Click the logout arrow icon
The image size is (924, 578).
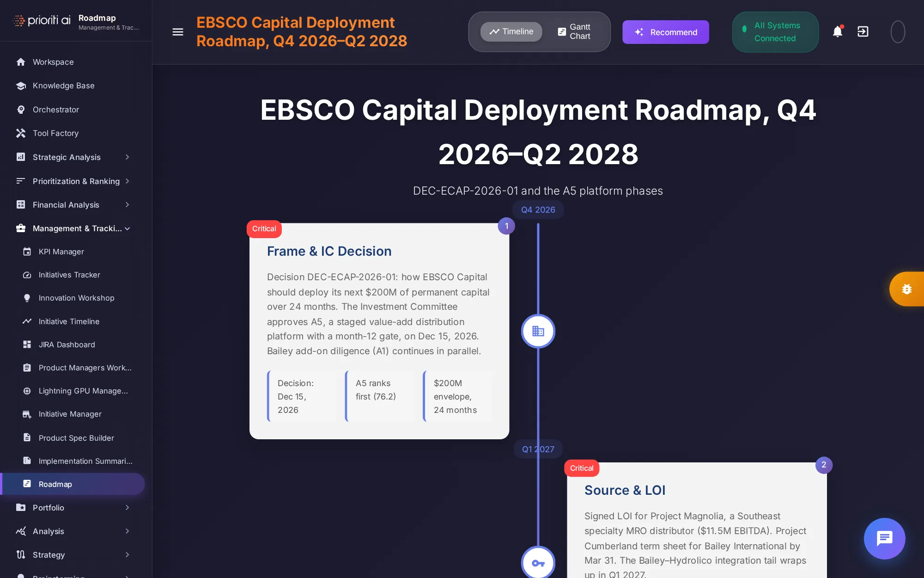coord(863,31)
